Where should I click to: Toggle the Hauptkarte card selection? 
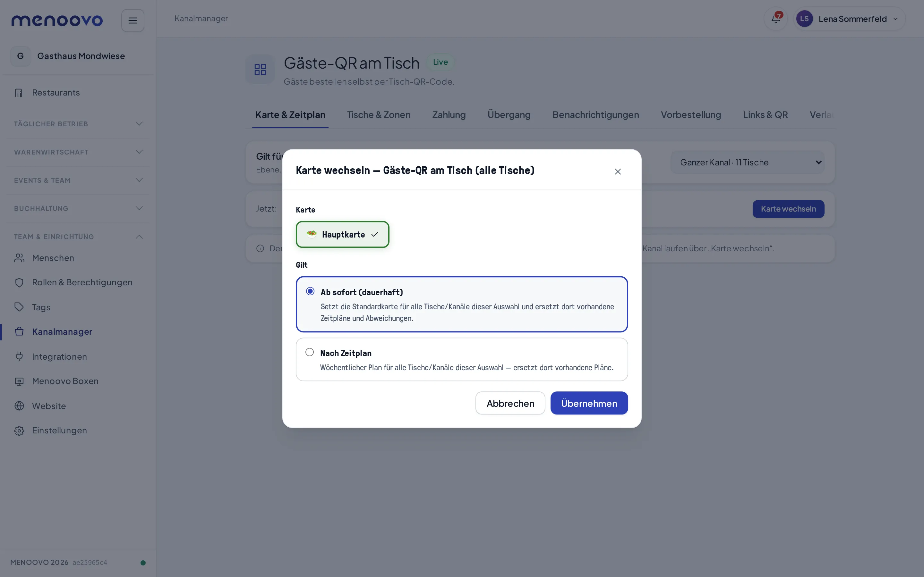click(x=343, y=234)
